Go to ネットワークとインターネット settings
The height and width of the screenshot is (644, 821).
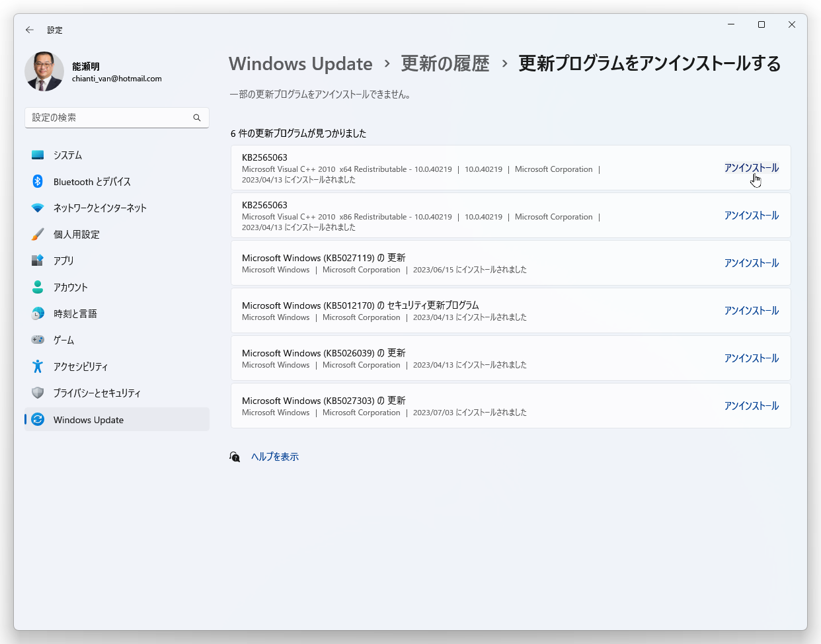click(x=117, y=208)
